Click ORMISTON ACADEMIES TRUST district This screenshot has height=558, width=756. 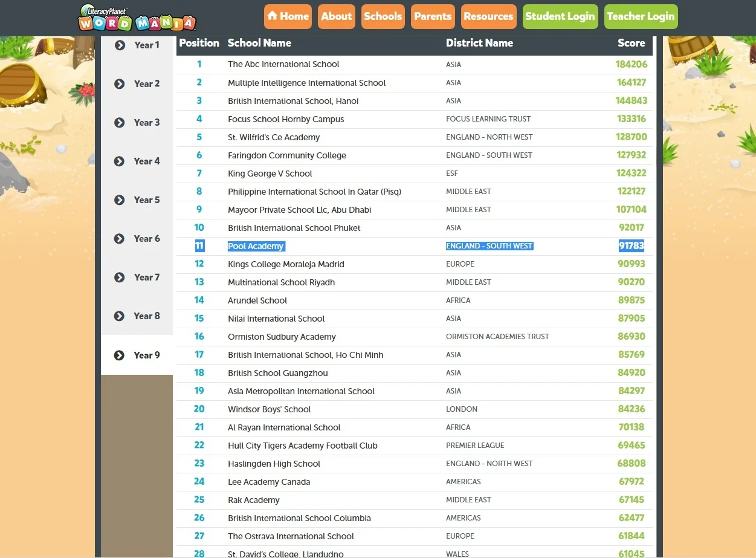[497, 337]
